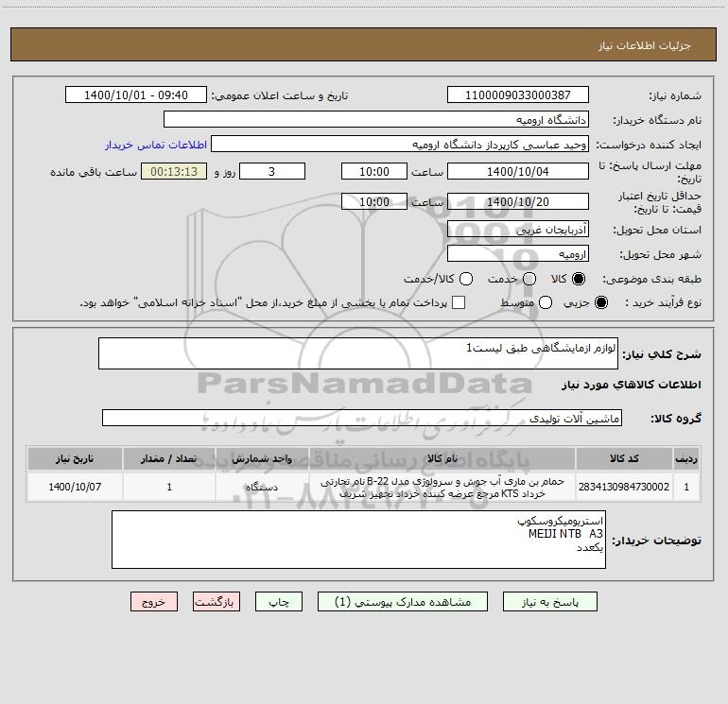Click the جزئیات اطلاعات نیاز page title
Screen dimensions: 728x704
tap(644, 45)
